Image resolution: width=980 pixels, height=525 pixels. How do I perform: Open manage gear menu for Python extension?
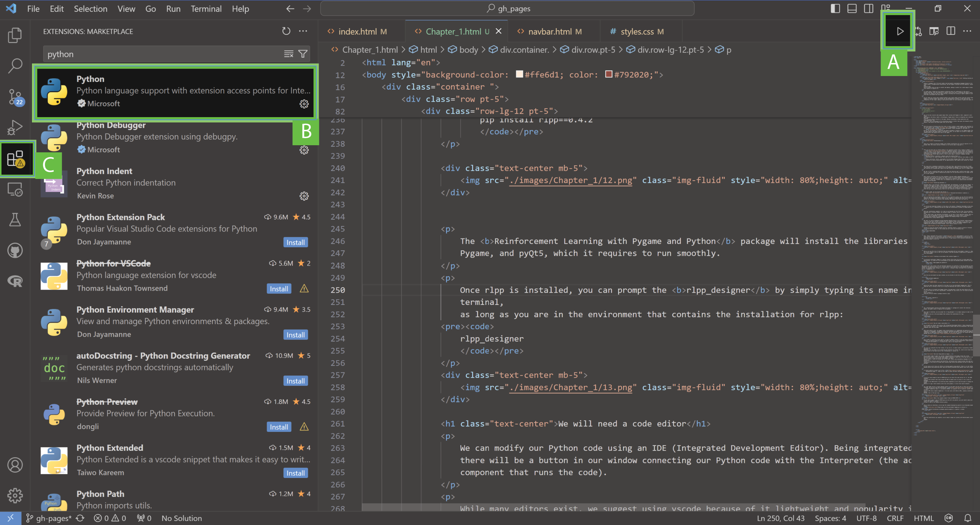(x=304, y=104)
